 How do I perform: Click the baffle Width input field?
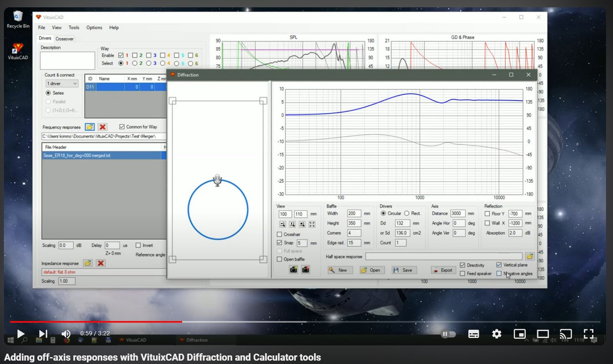point(354,214)
